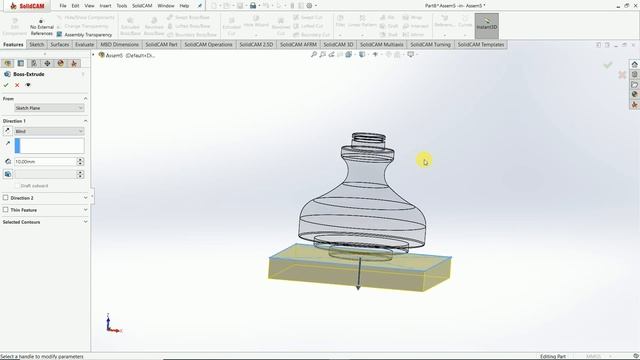Image resolution: width=640 pixels, height=360 pixels.
Task: Open the DimXpertManager tab icon
Action: pyautogui.click(x=47, y=63)
